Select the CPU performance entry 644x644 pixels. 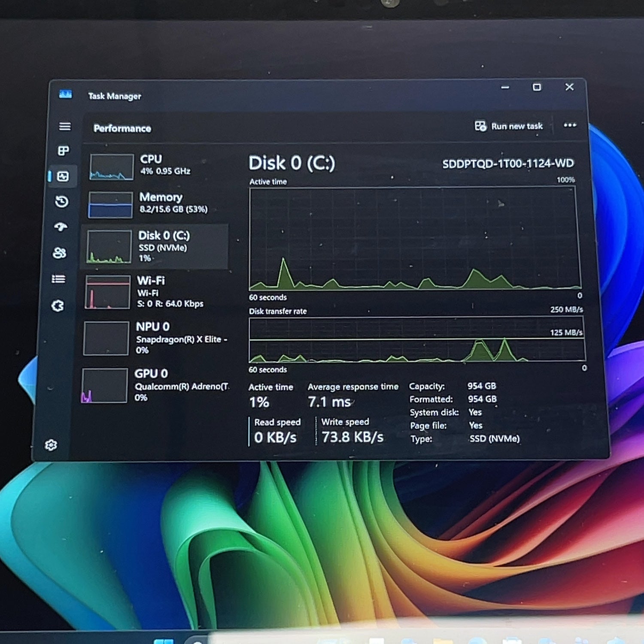coord(157,166)
